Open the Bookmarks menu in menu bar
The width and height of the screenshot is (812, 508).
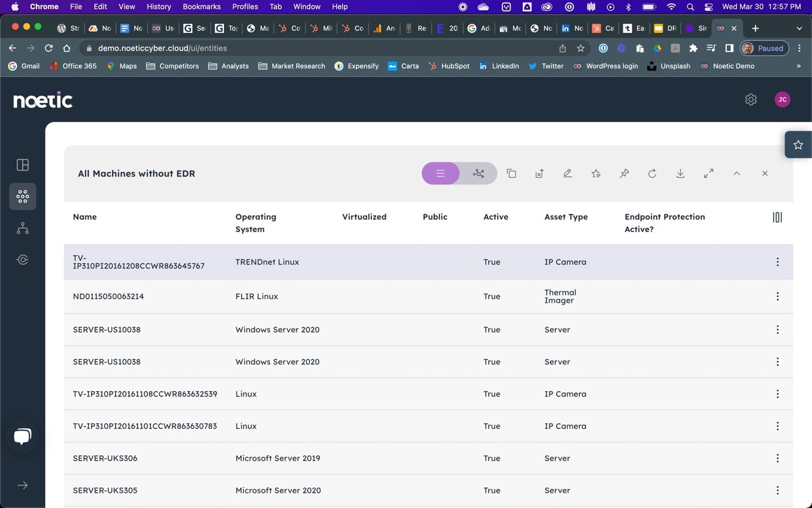(201, 7)
